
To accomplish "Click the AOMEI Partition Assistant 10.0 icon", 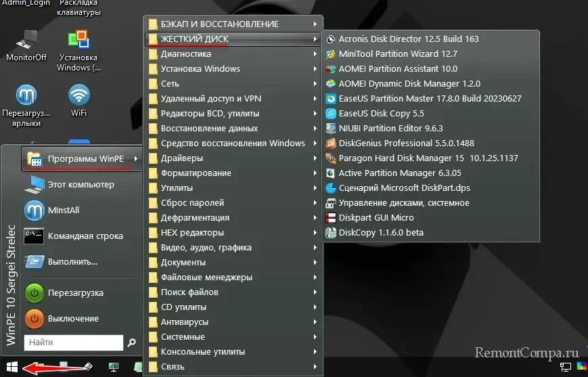I will tap(331, 69).
